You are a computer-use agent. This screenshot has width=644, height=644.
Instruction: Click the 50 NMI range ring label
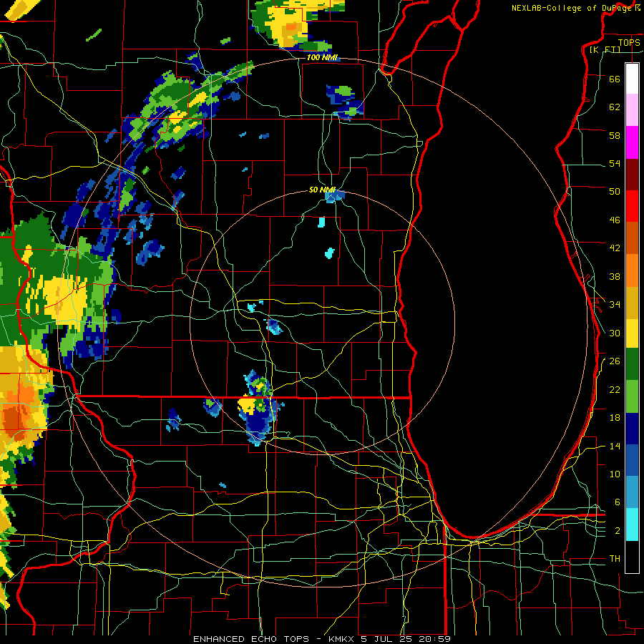[322, 190]
